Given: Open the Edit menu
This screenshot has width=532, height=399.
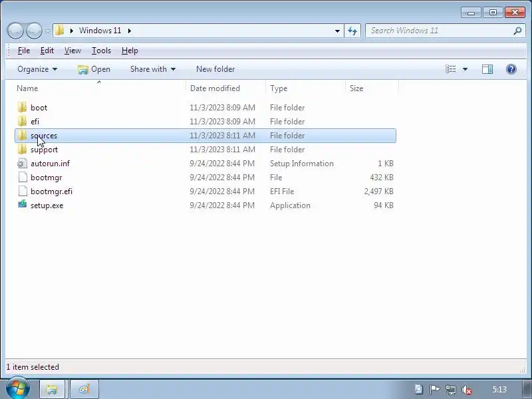Looking at the screenshot, I should coord(47,51).
